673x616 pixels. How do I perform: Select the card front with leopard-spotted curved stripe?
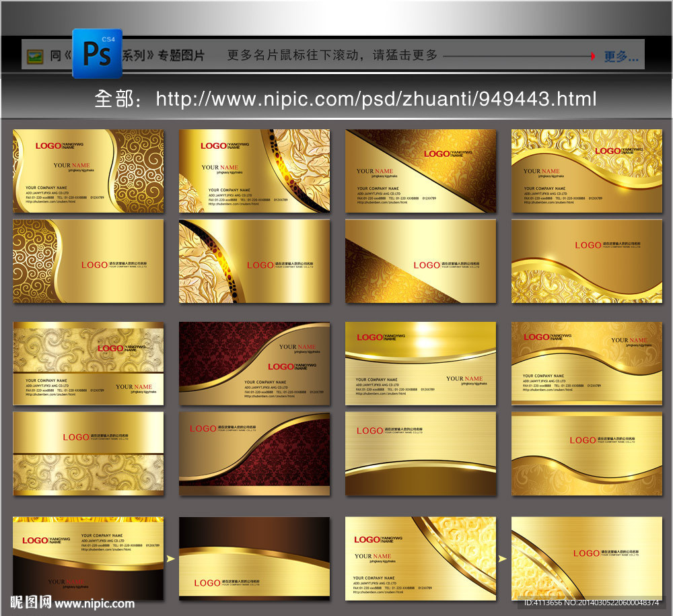tap(254, 171)
